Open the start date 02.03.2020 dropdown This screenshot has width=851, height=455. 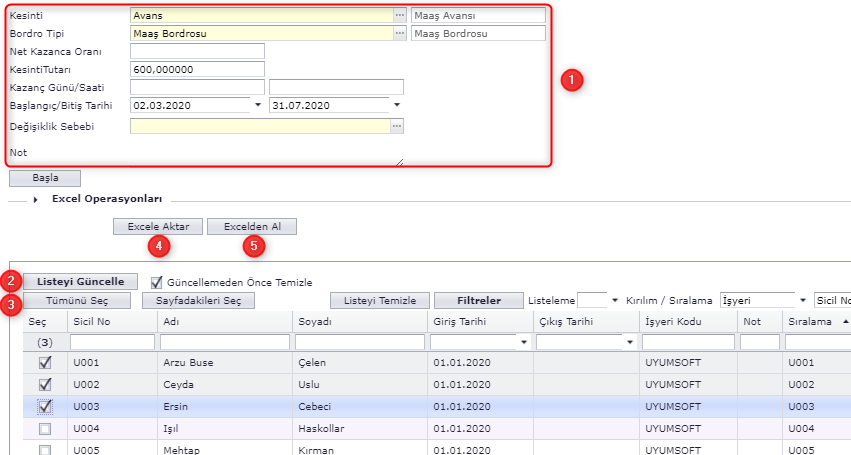(257, 104)
